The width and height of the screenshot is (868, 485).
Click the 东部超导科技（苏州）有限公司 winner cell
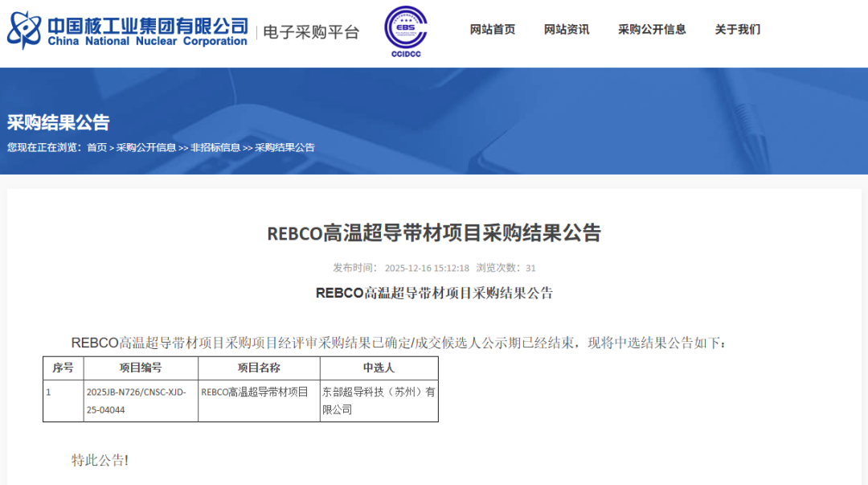coord(379,401)
